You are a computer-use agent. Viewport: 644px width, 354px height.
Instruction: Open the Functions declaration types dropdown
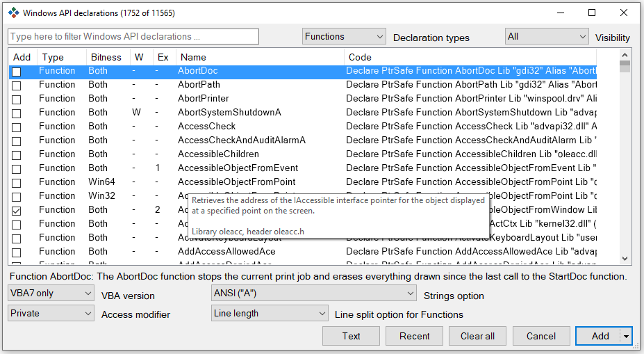tap(344, 37)
